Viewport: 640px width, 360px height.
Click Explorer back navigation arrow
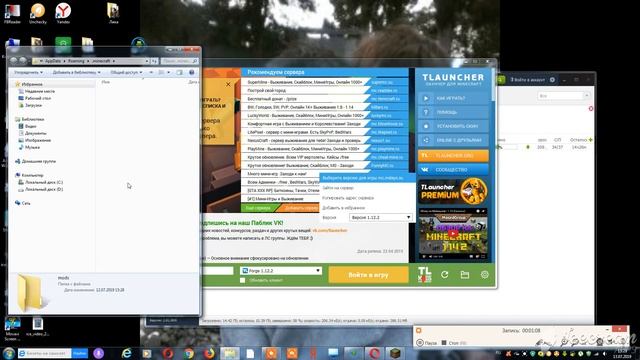pos(14,61)
